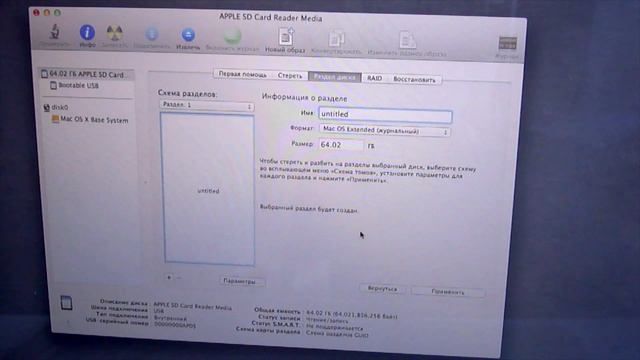This screenshot has width=640, height=360.
Task: Open the Log (Журнал) toolbar icon
Action: (x=507, y=43)
